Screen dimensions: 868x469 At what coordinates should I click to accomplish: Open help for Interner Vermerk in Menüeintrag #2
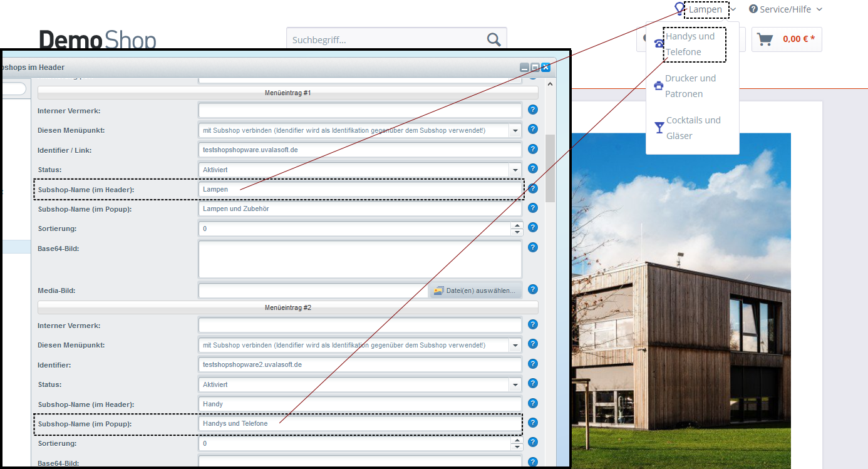533,324
